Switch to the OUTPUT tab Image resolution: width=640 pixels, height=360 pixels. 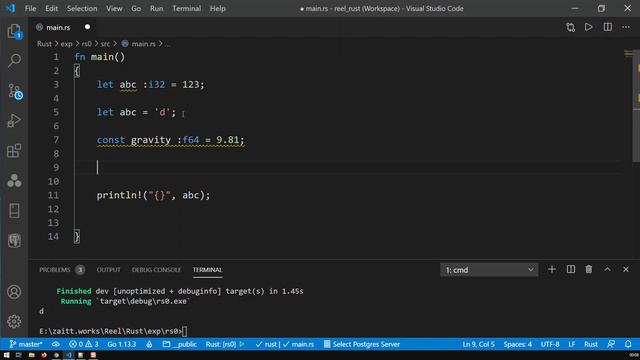[x=109, y=270]
